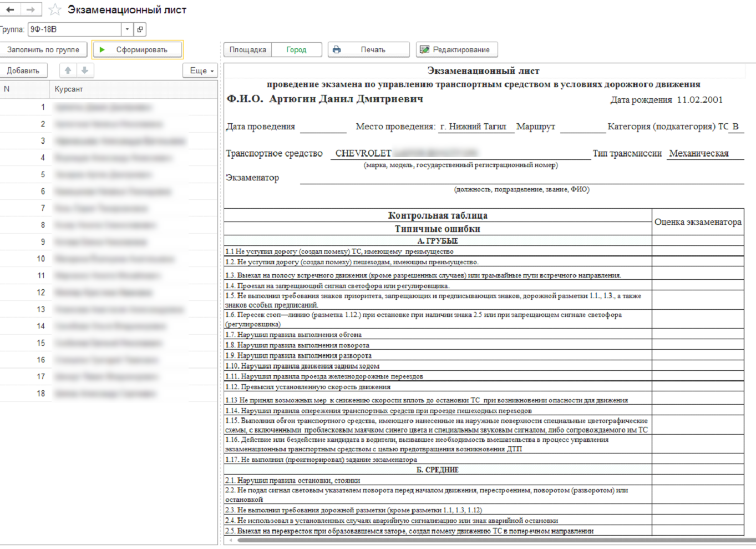
Task: Go forward with the right arrow
Action: pyautogui.click(x=31, y=9)
